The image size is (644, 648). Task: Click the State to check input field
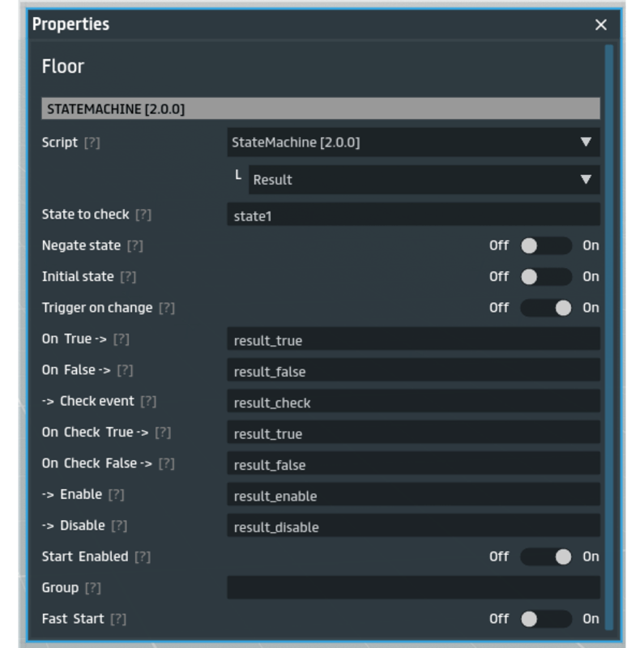pyautogui.click(x=413, y=215)
